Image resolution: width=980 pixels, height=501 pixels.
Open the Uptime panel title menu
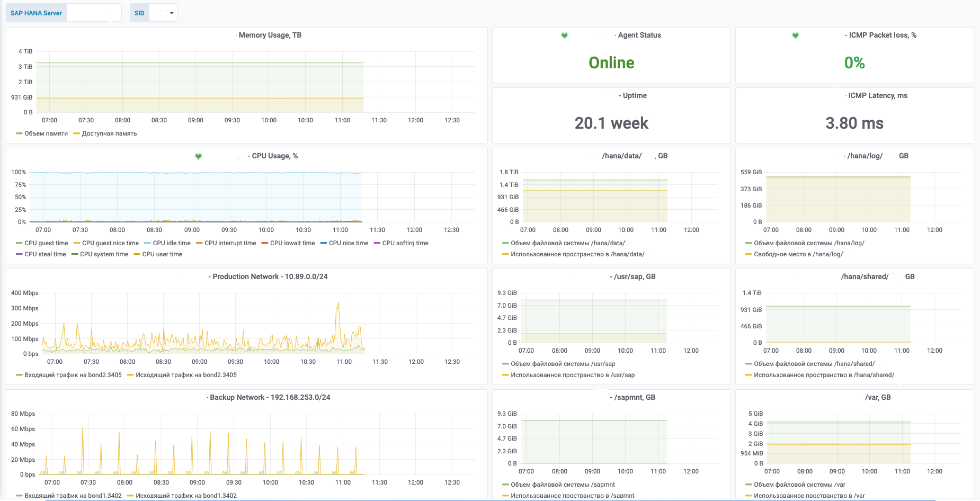(x=634, y=95)
